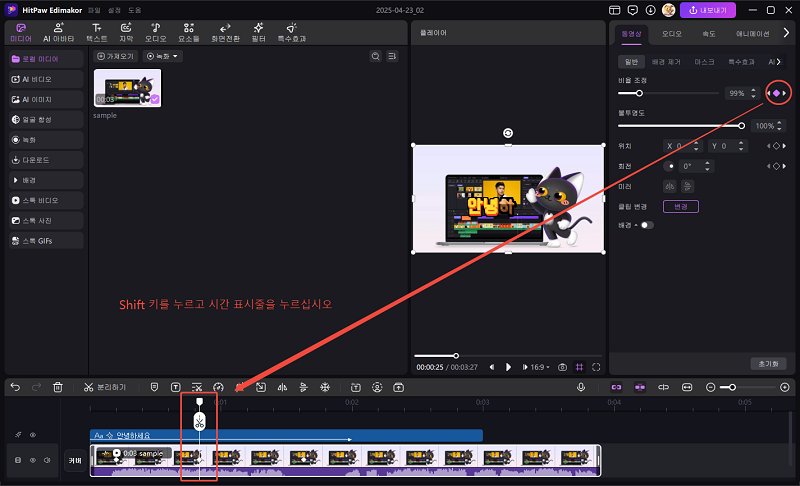Viewport: 800px width, 486px height.
Task: Enter fullscreen preview in the player
Action: point(596,367)
